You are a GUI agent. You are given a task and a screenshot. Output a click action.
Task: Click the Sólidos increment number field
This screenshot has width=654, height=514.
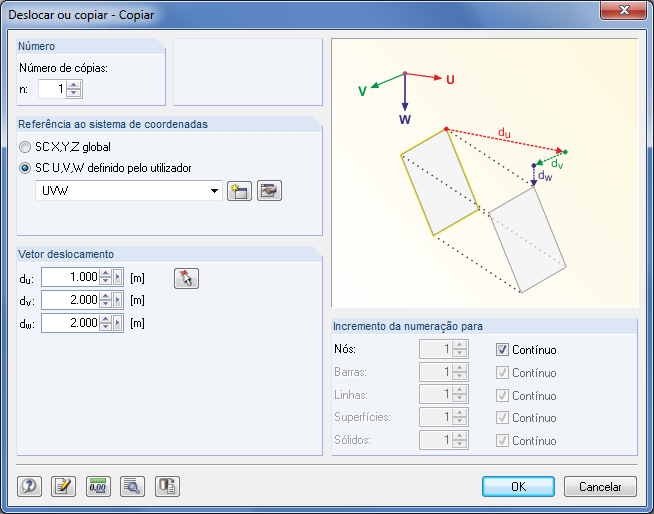[436, 440]
